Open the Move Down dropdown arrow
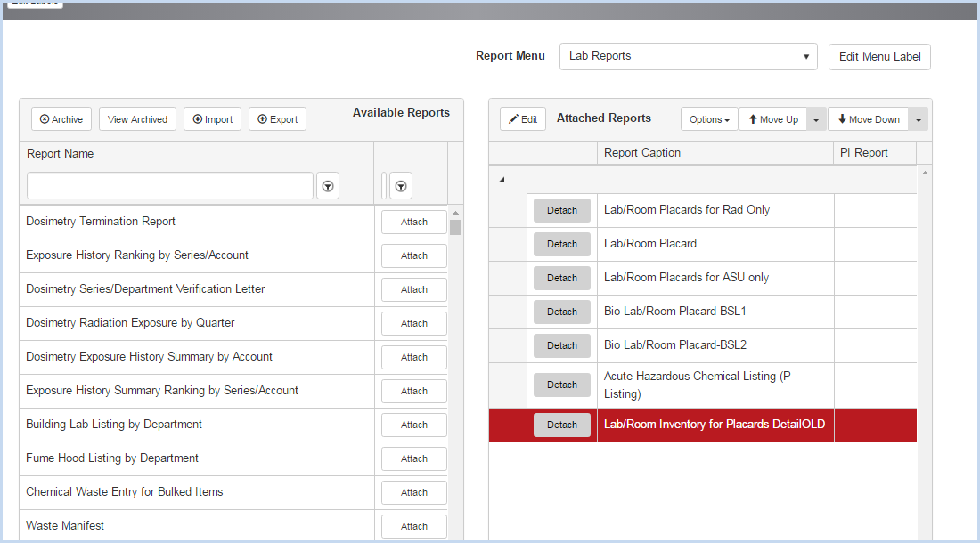Image resolution: width=980 pixels, height=543 pixels. (919, 119)
